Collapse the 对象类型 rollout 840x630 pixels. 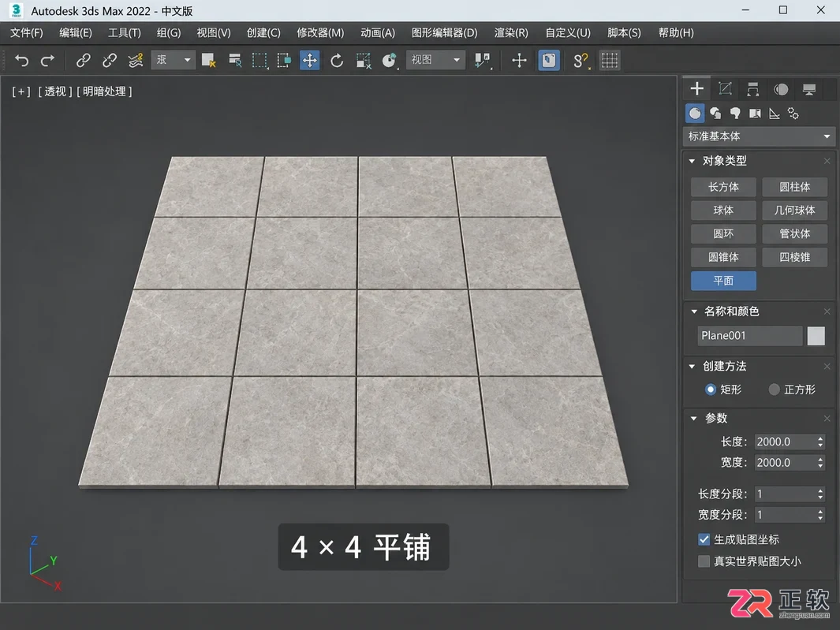693,161
